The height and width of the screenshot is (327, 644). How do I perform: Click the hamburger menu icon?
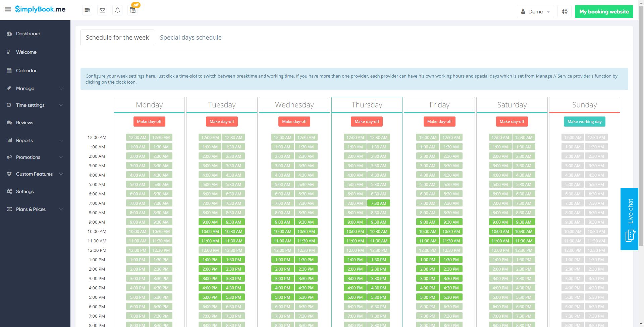(8, 9)
